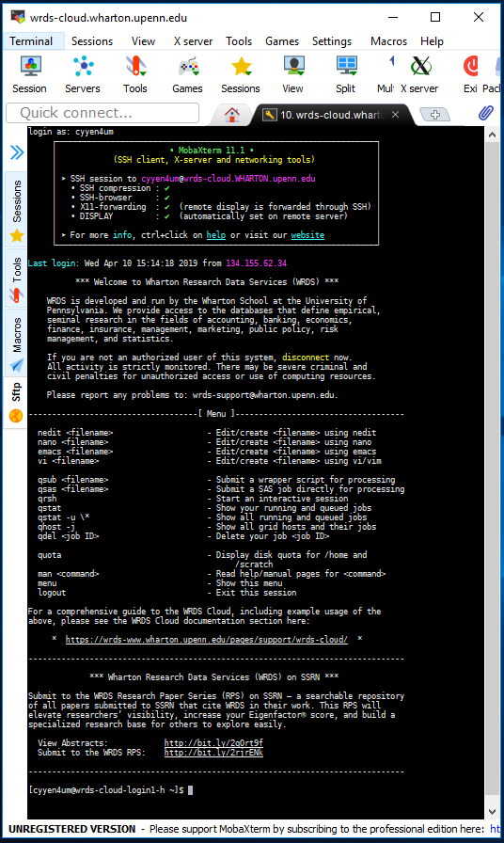The width and height of the screenshot is (504, 843).
Task: Click the 'disconnect' highlighted word
Action: (x=306, y=357)
